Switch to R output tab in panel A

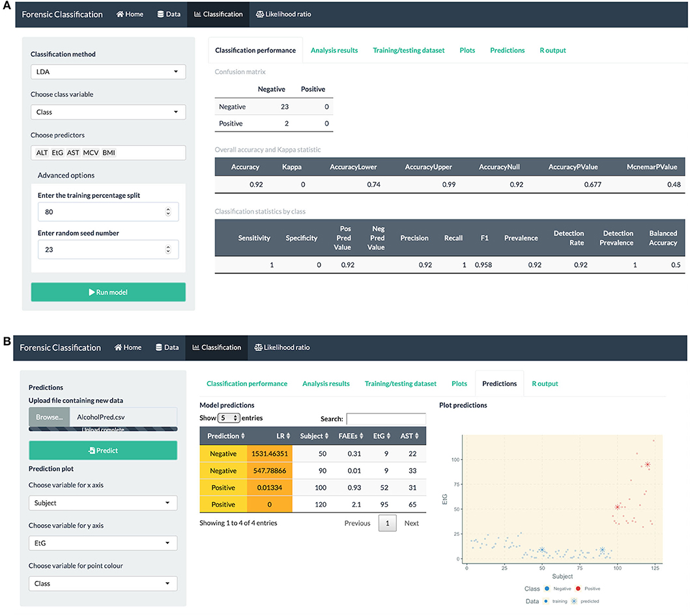point(553,50)
